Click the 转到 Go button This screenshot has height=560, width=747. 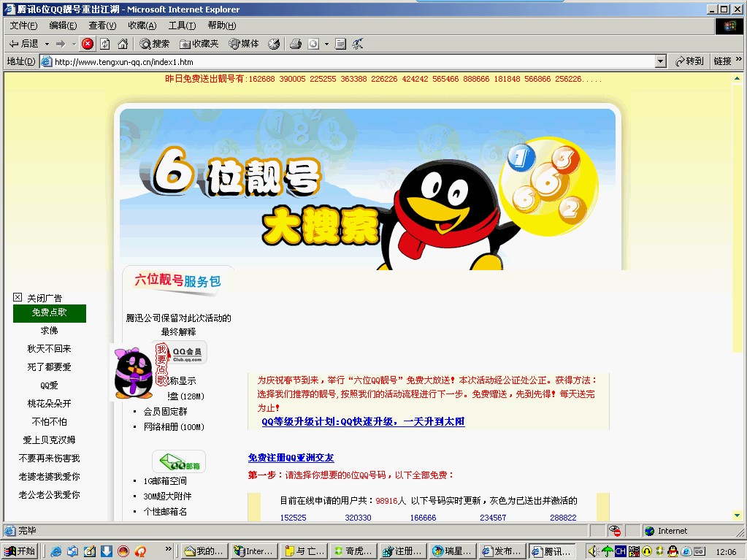click(x=689, y=61)
